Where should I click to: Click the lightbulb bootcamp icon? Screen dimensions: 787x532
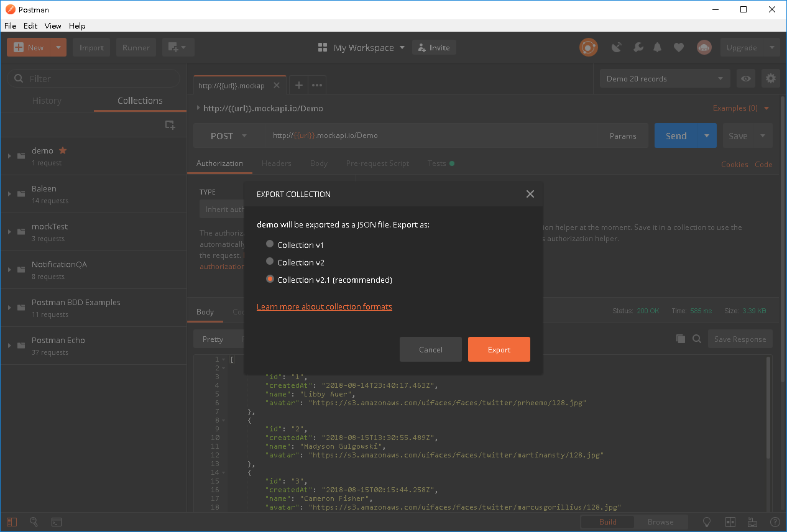click(x=707, y=522)
